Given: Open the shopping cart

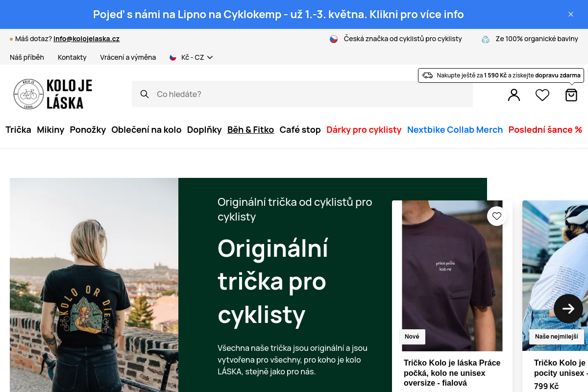Looking at the screenshot, I should click(571, 95).
